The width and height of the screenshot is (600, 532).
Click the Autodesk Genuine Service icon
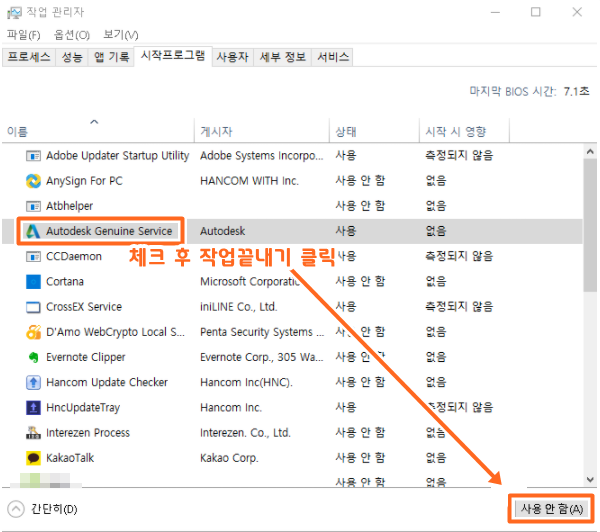click(x=33, y=231)
